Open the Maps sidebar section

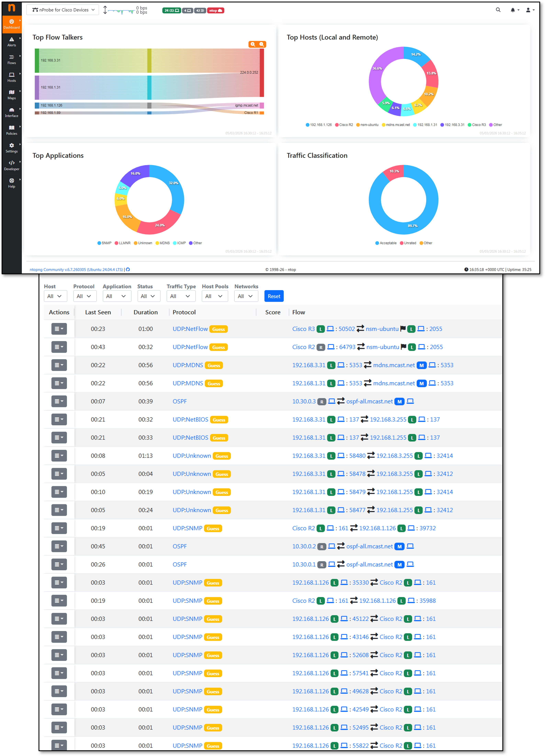(x=12, y=95)
